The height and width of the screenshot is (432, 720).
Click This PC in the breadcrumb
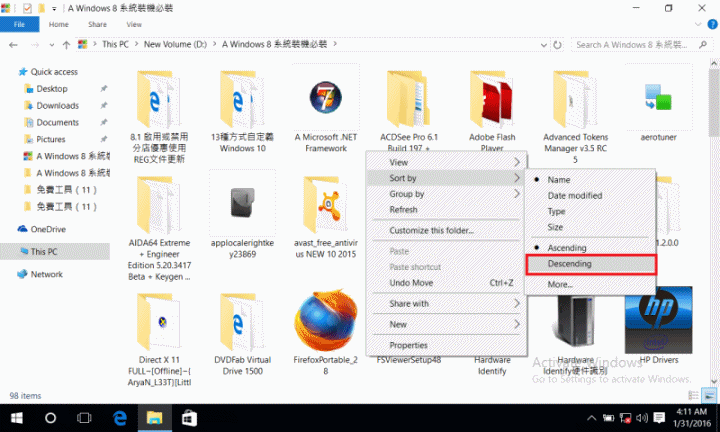(x=115, y=45)
